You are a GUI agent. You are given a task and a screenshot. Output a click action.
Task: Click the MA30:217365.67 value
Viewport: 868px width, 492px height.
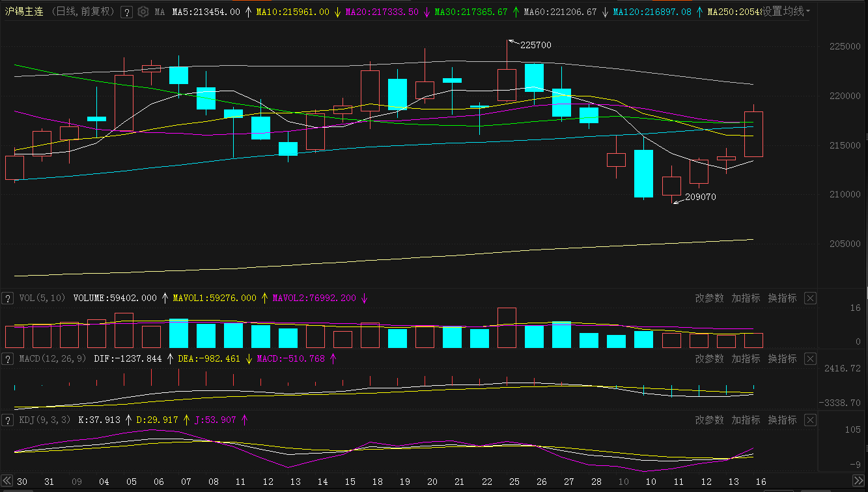tap(471, 12)
